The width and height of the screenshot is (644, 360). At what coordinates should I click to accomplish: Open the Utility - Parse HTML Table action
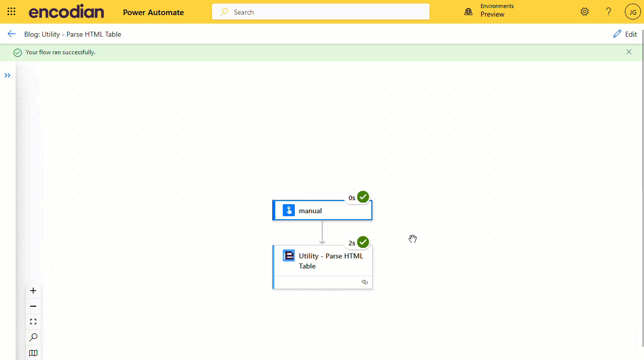pyautogui.click(x=323, y=266)
